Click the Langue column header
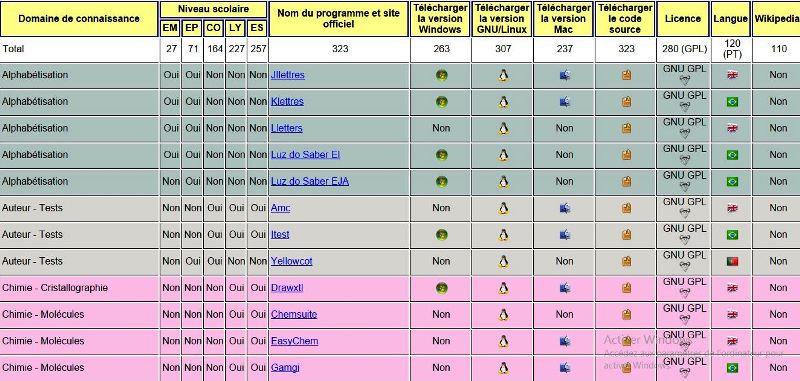The height and width of the screenshot is (381, 800). (731, 19)
